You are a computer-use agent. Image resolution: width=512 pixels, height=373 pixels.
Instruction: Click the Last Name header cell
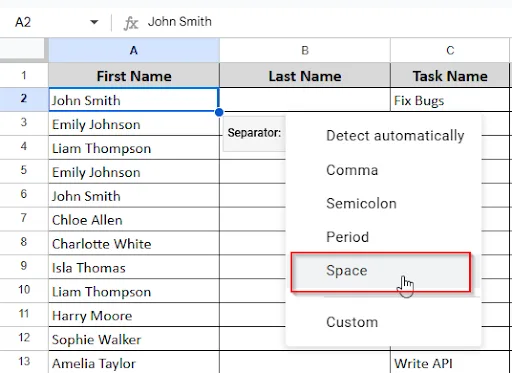305,76
